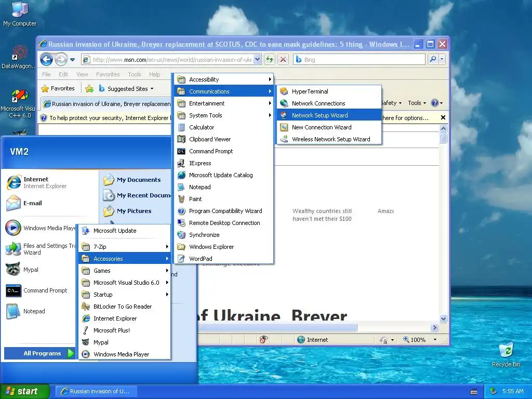Launch Calculator from Accessories
Image resolution: width=532 pixels, height=399 pixels.
pyautogui.click(x=224, y=127)
